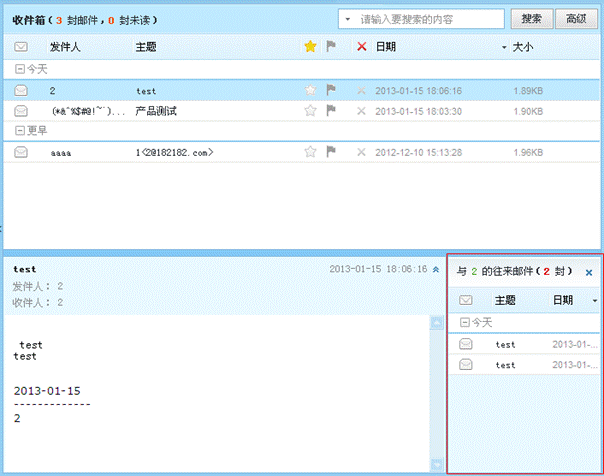Click the red X column header
Screen dimensions: 604x476
(361, 47)
